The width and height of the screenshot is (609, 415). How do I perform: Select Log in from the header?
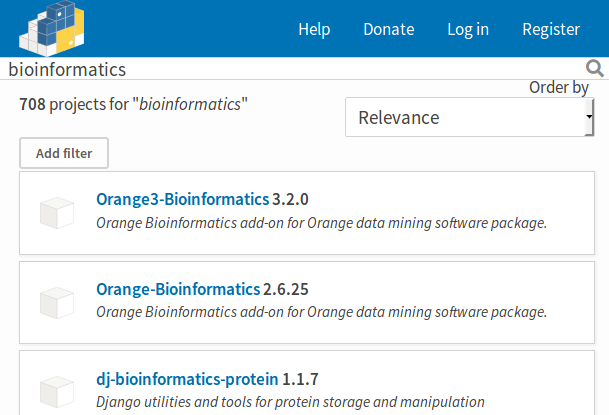468,29
